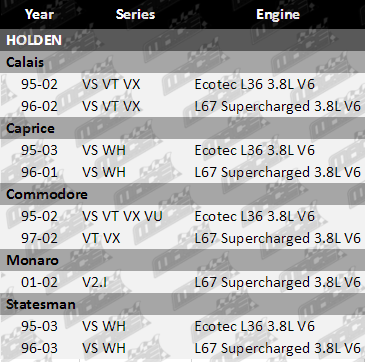Screen dimensions: 365x362
Task: Click the Year column header
Action: coord(39,14)
